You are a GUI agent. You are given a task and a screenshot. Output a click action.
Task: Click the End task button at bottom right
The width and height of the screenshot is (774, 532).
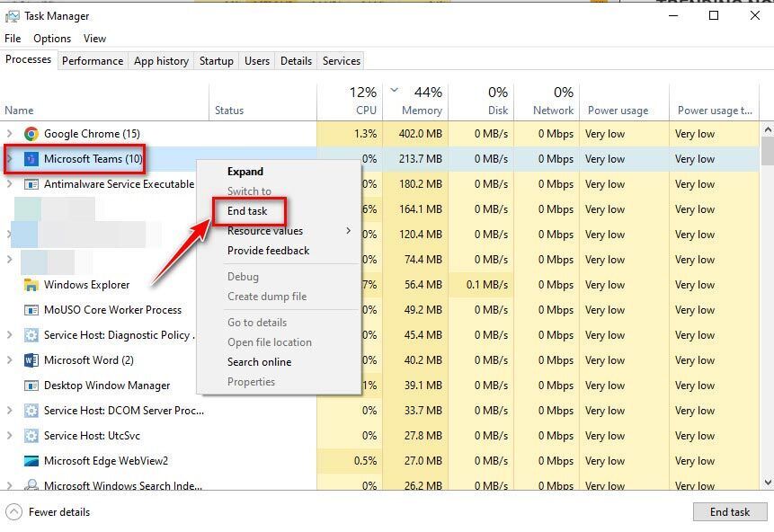click(x=730, y=512)
